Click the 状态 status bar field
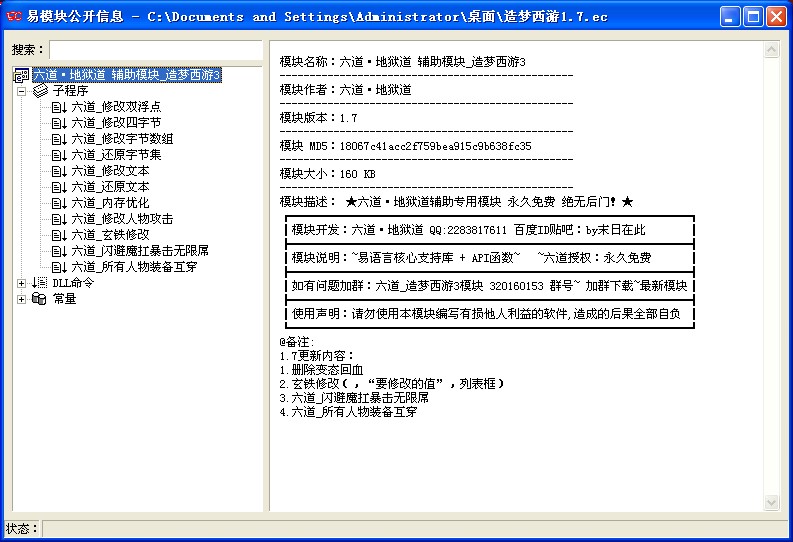793x542 pixels. pyautogui.click(x=415, y=529)
